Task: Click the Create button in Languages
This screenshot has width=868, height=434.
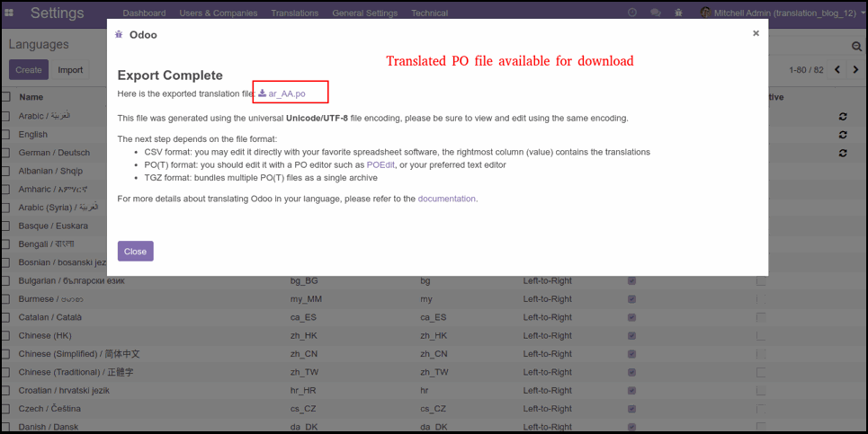Action: pos(29,70)
